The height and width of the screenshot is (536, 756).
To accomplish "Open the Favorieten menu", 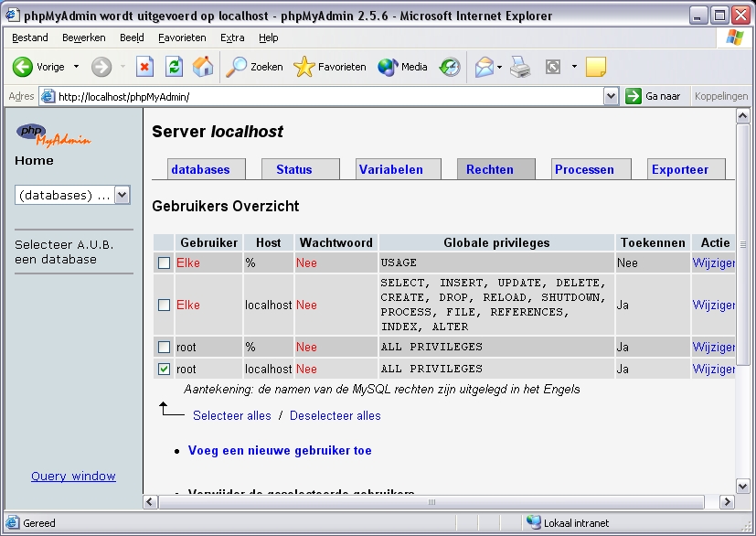I will [x=182, y=38].
